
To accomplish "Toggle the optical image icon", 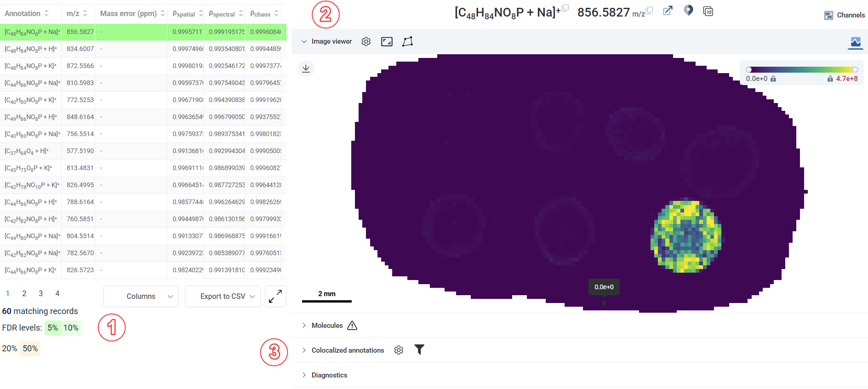I will pyautogui.click(x=855, y=42).
